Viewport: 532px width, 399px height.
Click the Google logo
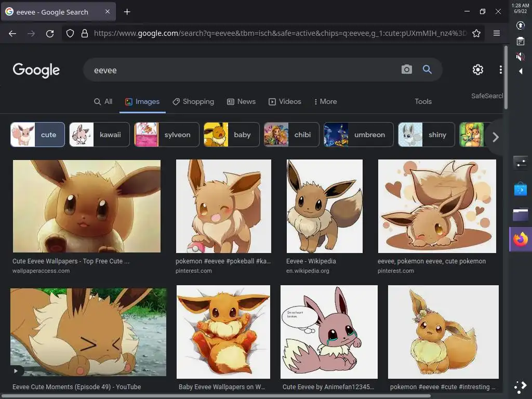coord(36,70)
